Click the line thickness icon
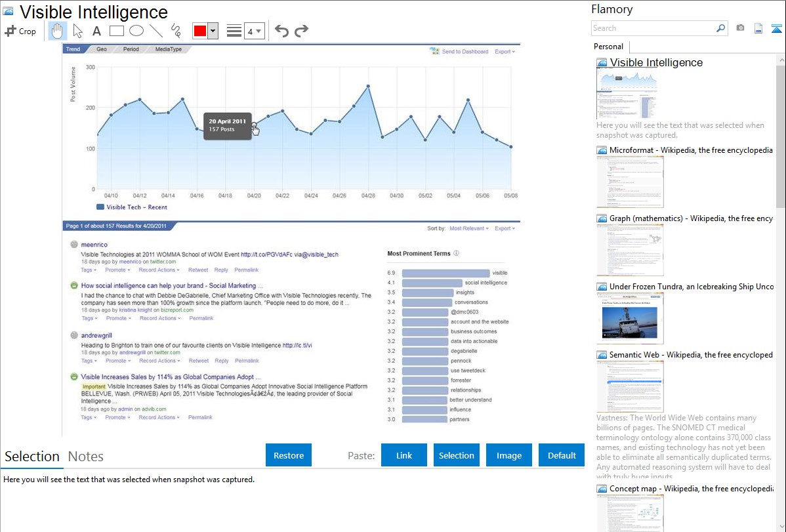This screenshot has width=786, height=532. click(x=234, y=31)
